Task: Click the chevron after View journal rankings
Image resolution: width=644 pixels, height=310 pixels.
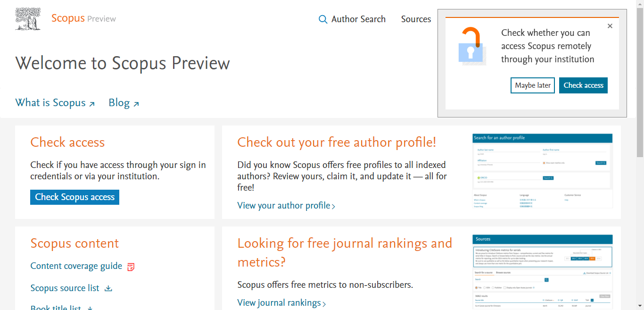Action: click(325, 303)
